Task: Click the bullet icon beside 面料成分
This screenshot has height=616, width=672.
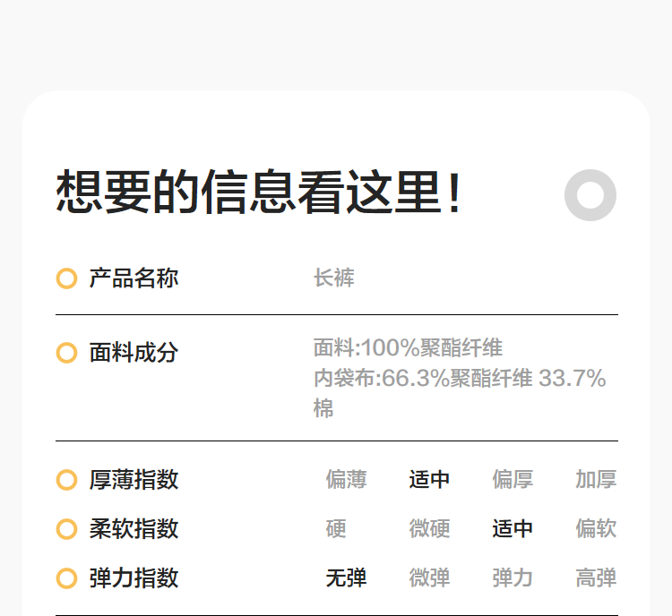Action: [66, 353]
